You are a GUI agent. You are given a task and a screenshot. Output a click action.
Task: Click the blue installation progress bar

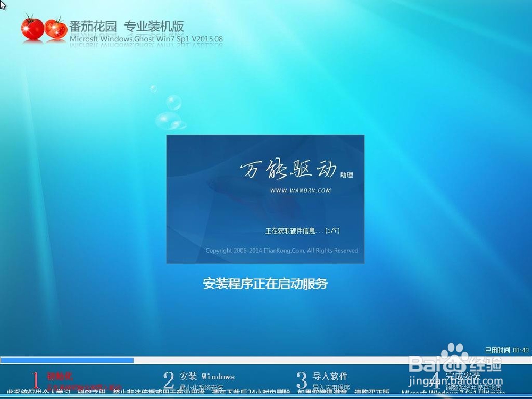point(69,360)
